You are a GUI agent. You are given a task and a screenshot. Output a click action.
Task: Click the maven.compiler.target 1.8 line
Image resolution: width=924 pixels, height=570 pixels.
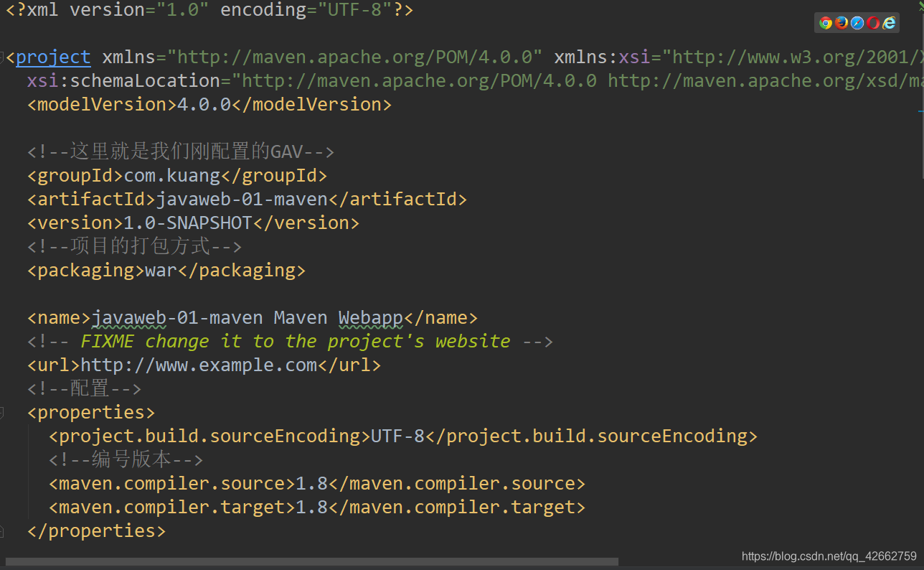pos(317,508)
